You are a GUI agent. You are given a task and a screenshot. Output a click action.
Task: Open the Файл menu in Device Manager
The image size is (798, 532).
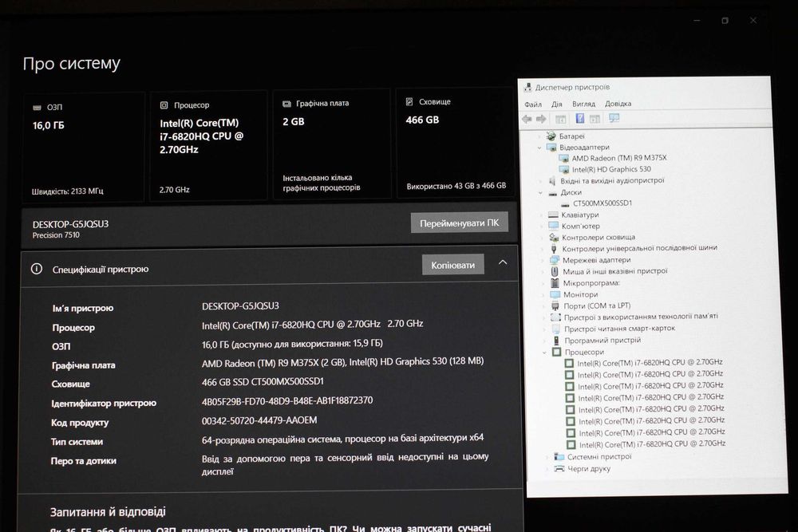pyautogui.click(x=533, y=104)
